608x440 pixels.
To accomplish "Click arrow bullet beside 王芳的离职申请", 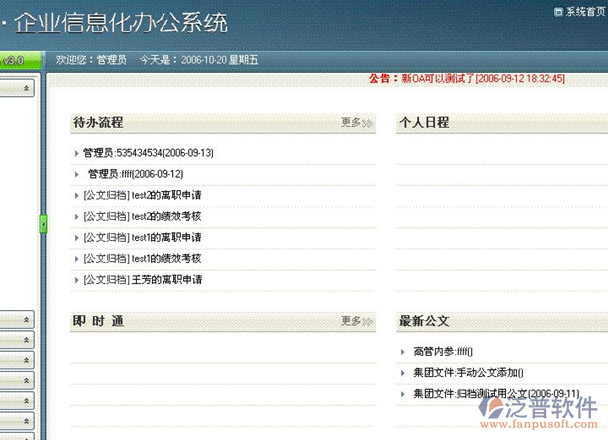I will [x=76, y=280].
